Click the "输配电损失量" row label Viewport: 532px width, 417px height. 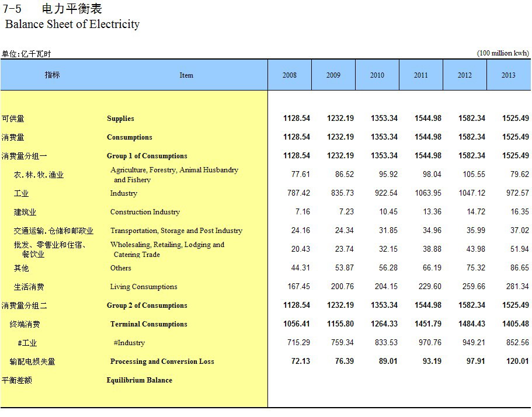point(32,362)
